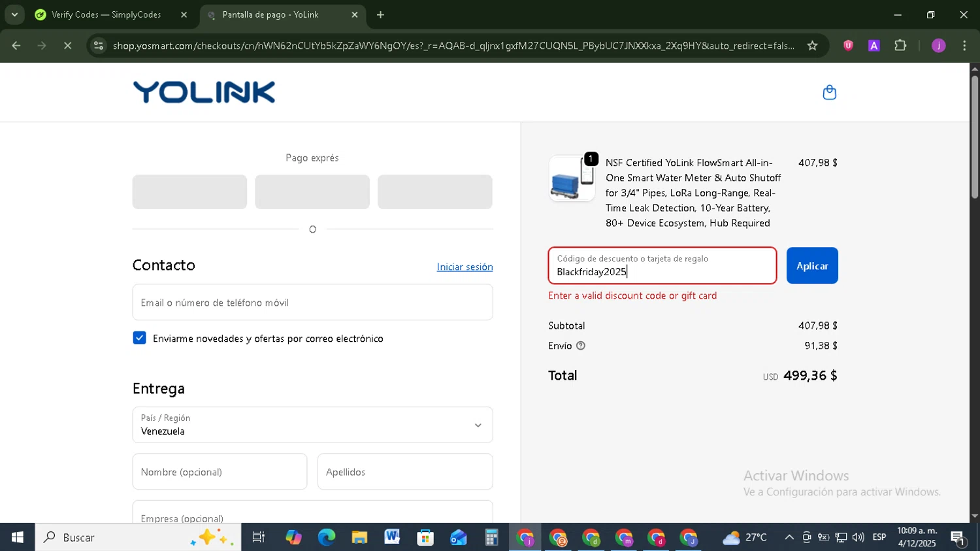980x551 pixels.
Task: Open the purple A extension icon
Action: click(874, 46)
